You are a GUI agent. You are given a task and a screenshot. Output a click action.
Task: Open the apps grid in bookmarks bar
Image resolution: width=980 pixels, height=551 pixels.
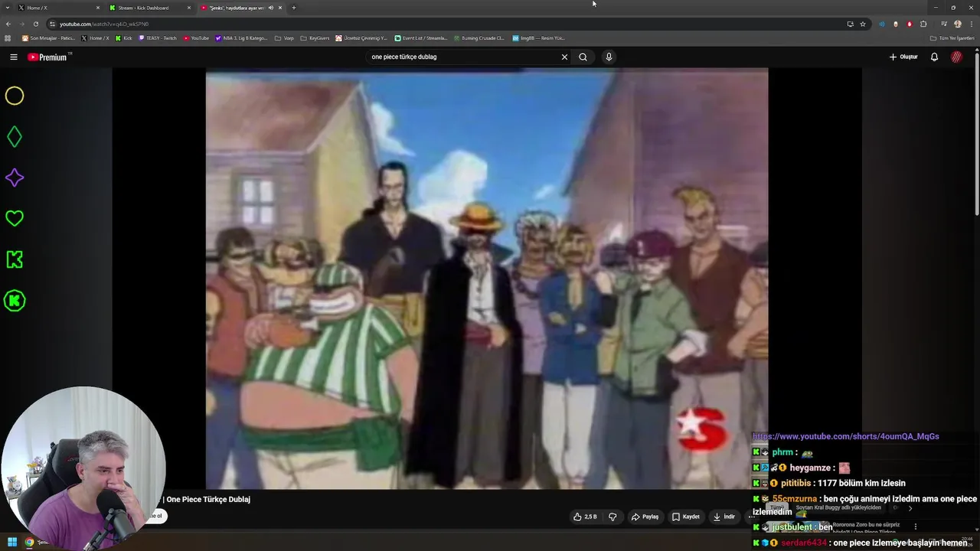[x=8, y=37]
